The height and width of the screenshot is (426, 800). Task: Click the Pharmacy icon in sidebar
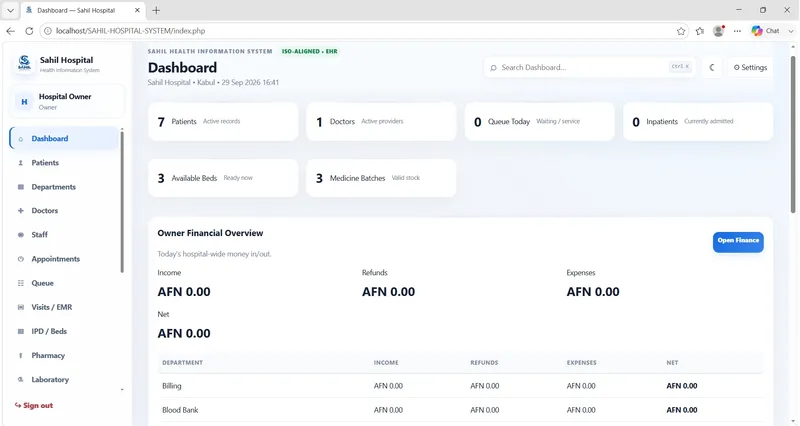click(x=21, y=356)
